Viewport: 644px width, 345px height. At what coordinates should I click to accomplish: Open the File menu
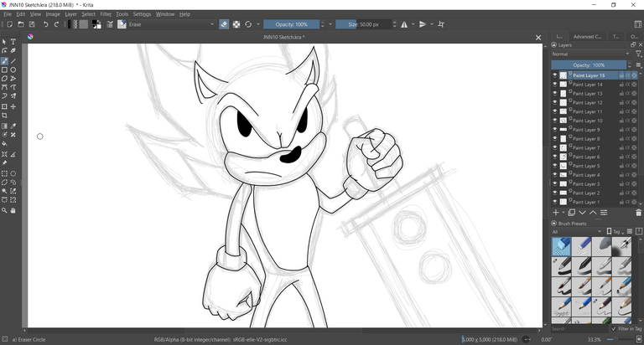(8, 14)
